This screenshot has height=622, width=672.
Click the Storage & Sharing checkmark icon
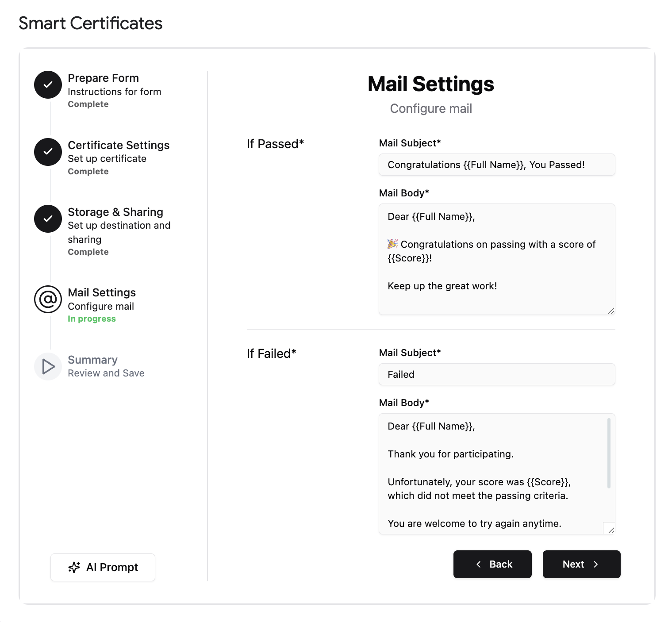48,219
